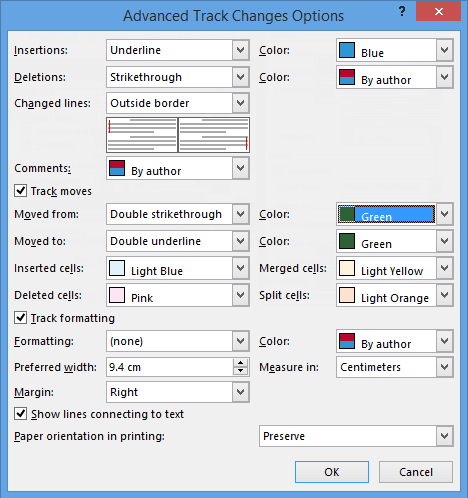Open the Margin dropdown showing Right

point(178,392)
